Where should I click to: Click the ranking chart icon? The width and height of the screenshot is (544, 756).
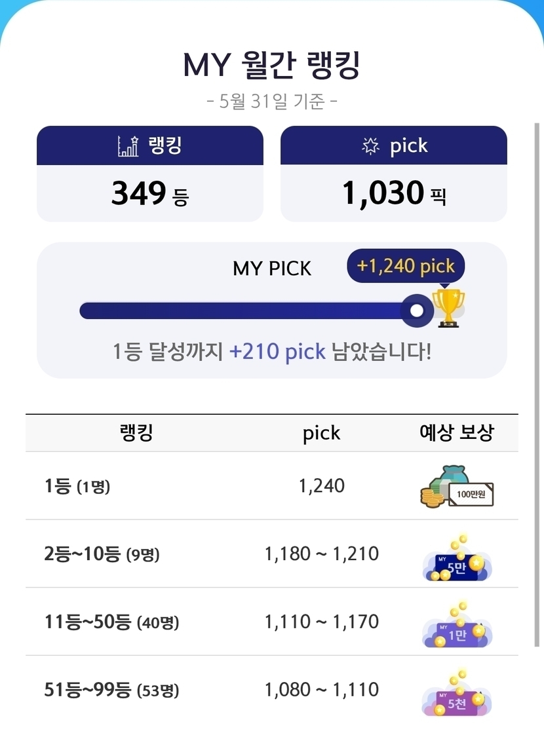[x=128, y=145]
